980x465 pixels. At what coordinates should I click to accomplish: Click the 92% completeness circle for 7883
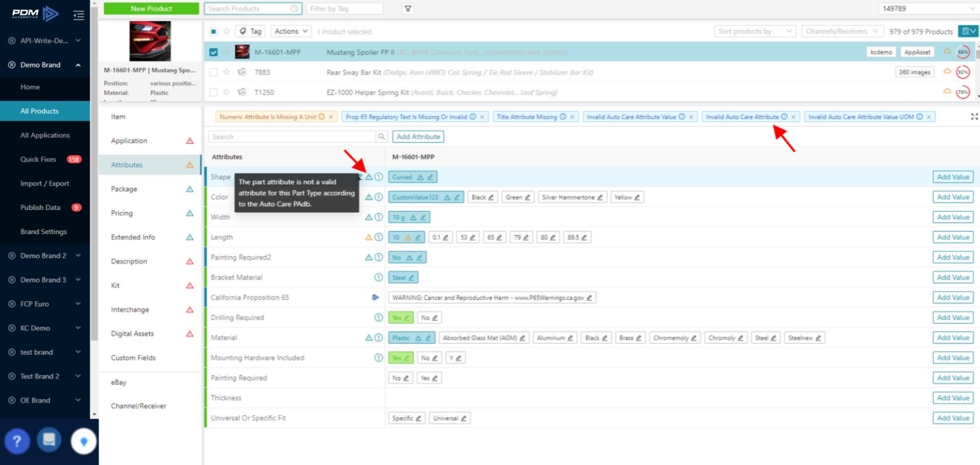coord(963,72)
